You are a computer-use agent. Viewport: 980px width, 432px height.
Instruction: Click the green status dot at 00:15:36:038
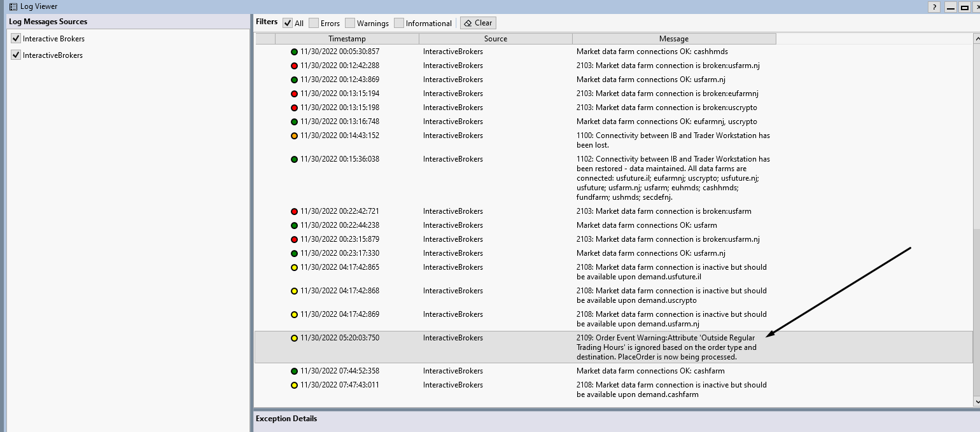click(x=294, y=159)
